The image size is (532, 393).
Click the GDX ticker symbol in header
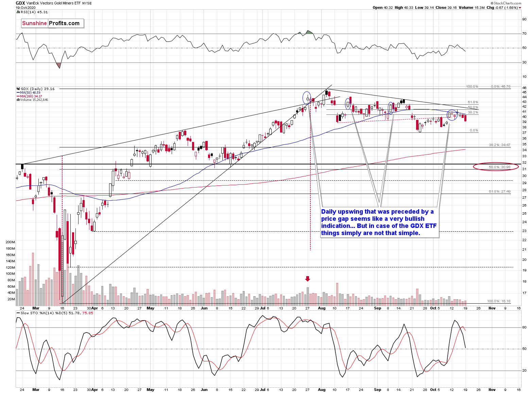[20, 3]
